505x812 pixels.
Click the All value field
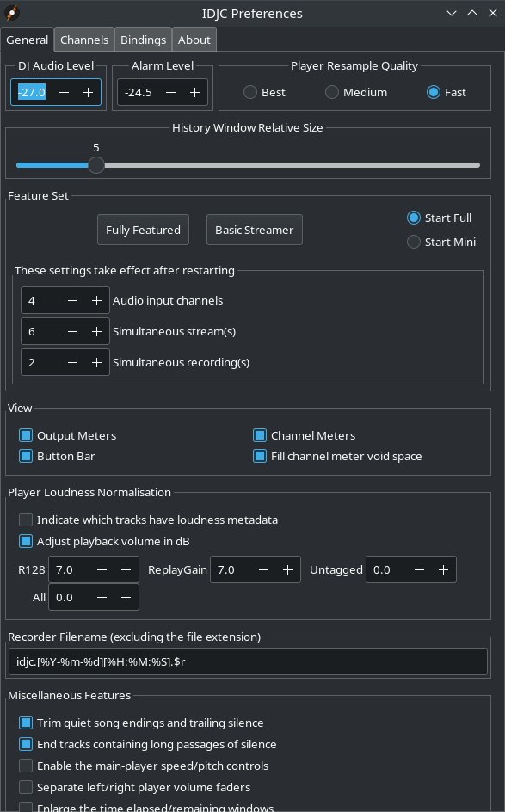(x=70, y=597)
